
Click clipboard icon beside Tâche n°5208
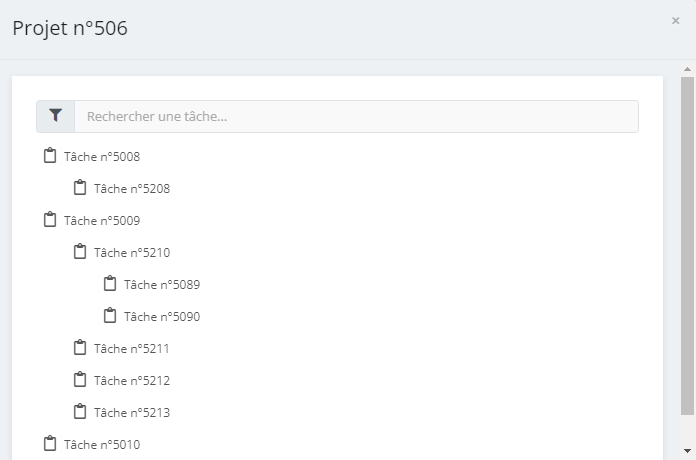[x=80, y=188]
